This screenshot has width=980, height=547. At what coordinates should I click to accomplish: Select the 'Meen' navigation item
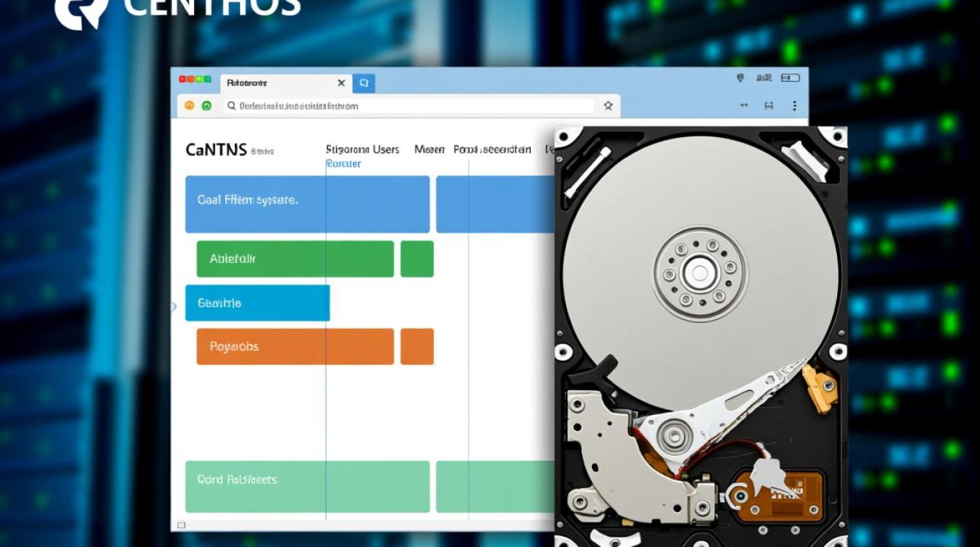coord(429,150)
